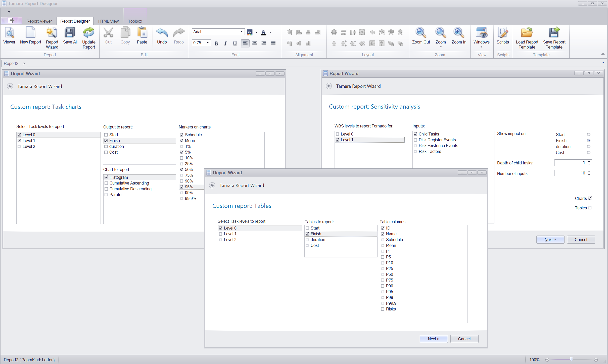Click Next in Tables wizard
The width and height of the screenshot is (608, 364).
coord(434,339)
